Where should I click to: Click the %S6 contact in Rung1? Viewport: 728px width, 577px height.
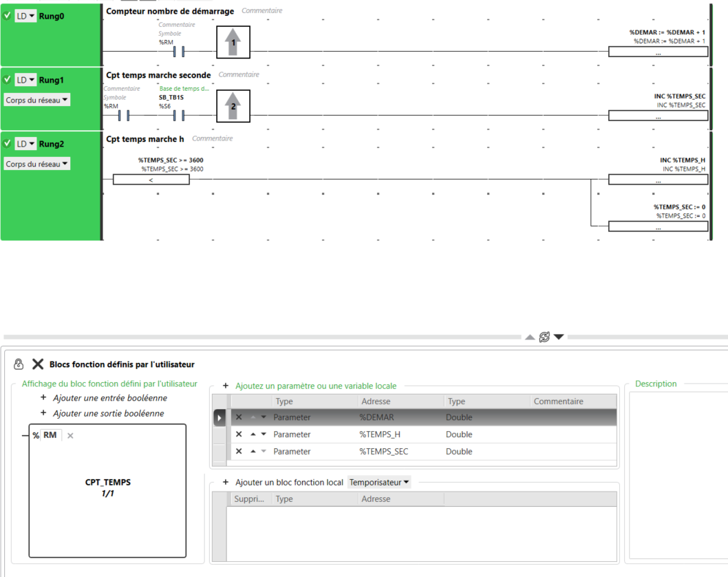click(x=180, y=116)
